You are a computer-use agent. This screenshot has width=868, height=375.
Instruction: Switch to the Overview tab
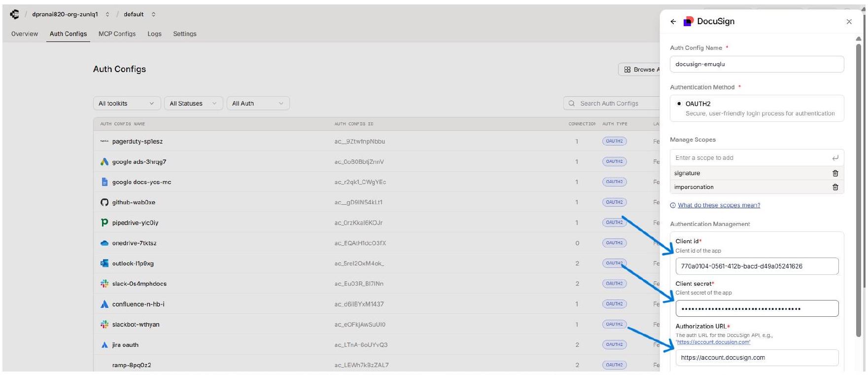pos(25,34)
